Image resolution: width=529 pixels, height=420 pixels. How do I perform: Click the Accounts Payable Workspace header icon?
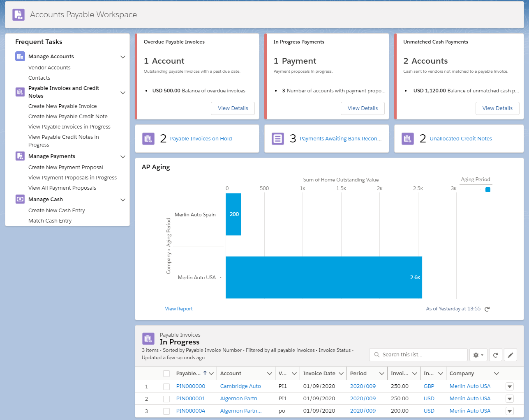pyautogui.click(x=18, y=15)
